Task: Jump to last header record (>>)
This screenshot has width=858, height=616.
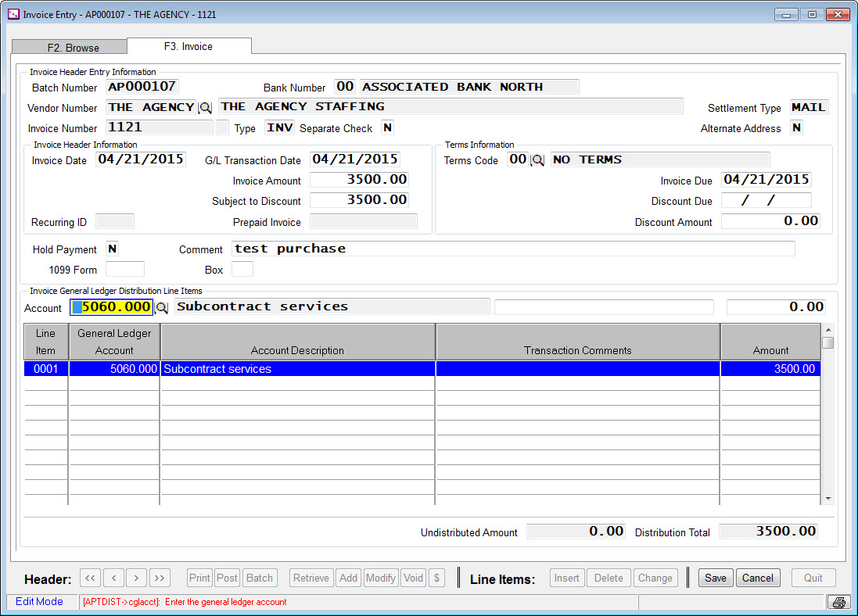Action: tap(160, 578)
